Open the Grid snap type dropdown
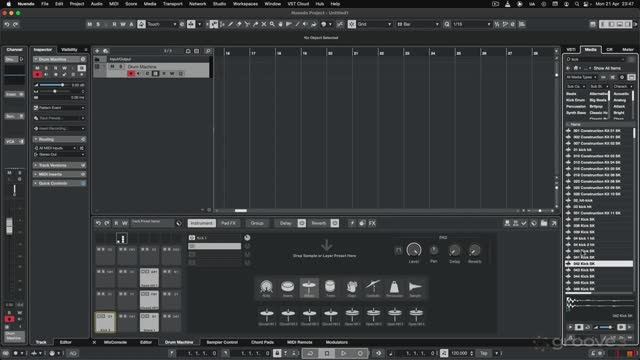Viewport: 640px width, 360px height. coord(374,24)
